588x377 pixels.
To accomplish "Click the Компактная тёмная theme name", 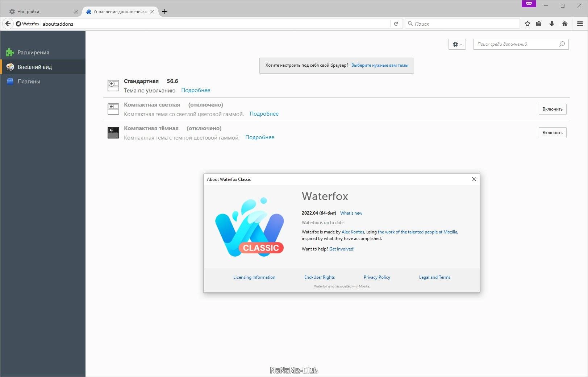I will click(x=151, y=128).
